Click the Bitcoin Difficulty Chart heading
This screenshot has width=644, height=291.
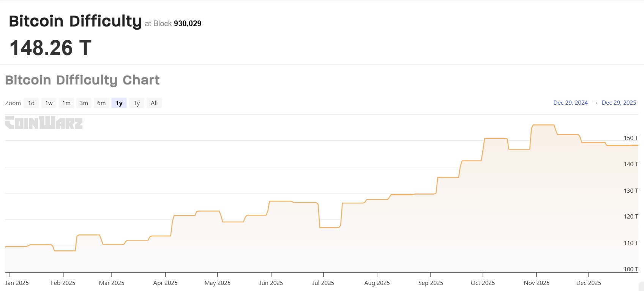pos(82,80)
